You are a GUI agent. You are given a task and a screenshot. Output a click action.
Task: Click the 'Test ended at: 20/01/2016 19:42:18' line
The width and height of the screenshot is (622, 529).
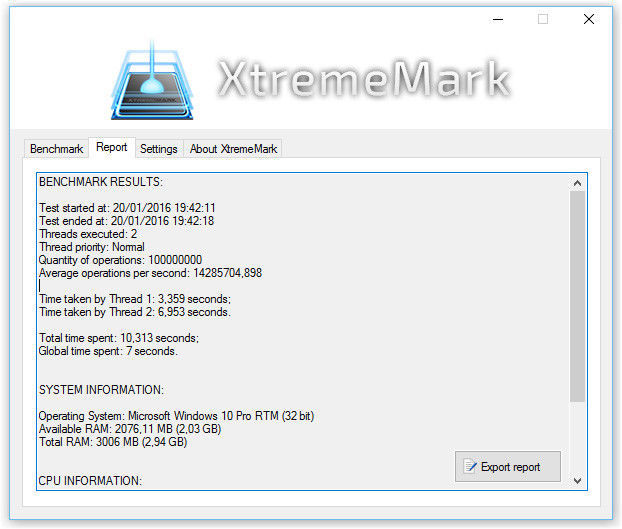point(126,221)
